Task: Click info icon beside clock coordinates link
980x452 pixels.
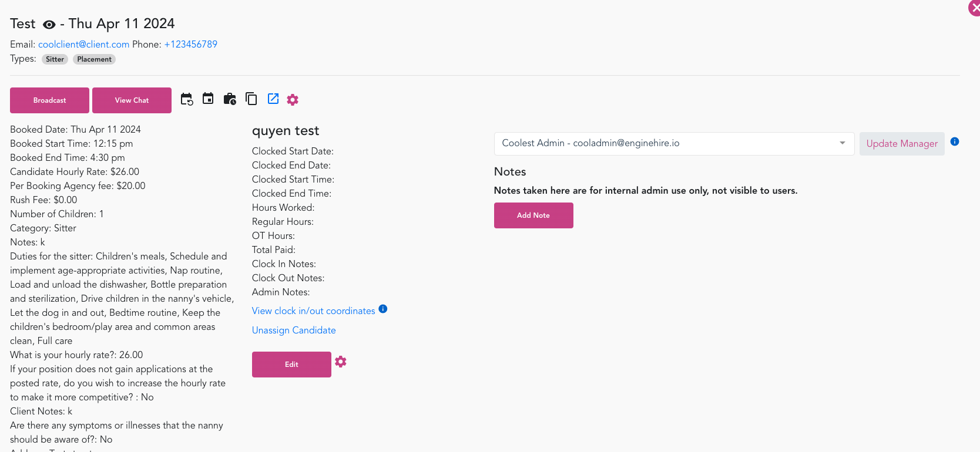Action: [383, 309]
